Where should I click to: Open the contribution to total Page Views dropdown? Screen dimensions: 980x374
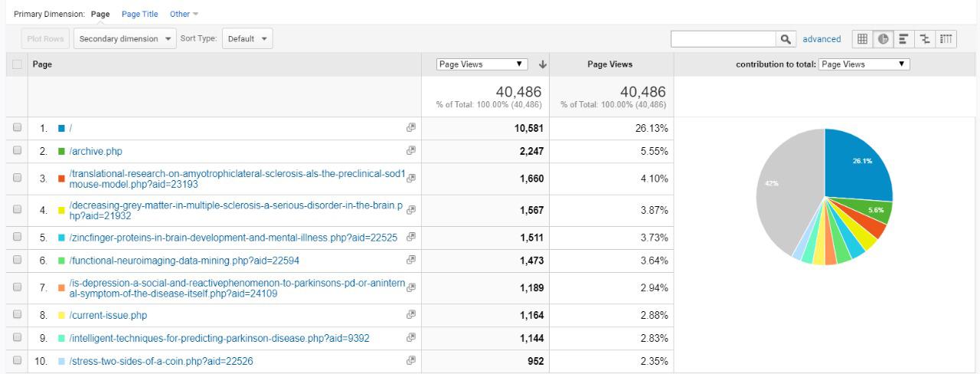click(864, 64)
